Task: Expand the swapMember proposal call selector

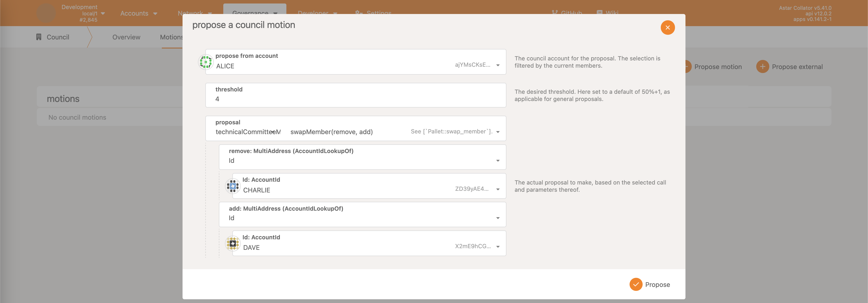Action: 498,132
